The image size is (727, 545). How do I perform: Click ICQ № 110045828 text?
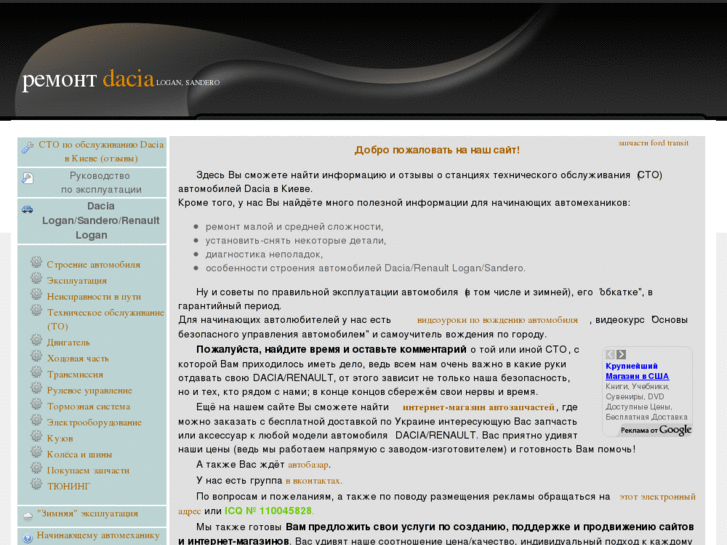coord(268,511)
